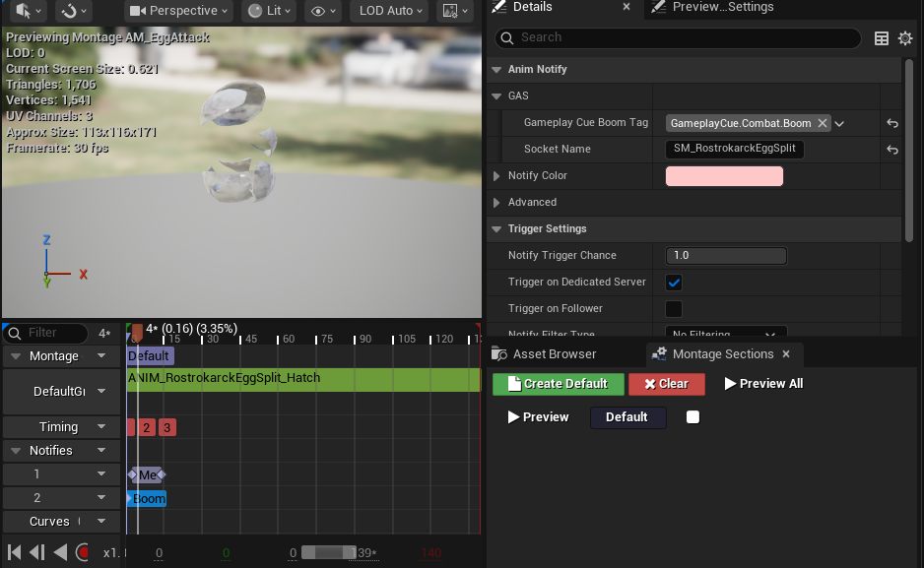Reset Gameplay Cue Boom Tag to default
Screen dimensions: 924x568
point(892,123)
